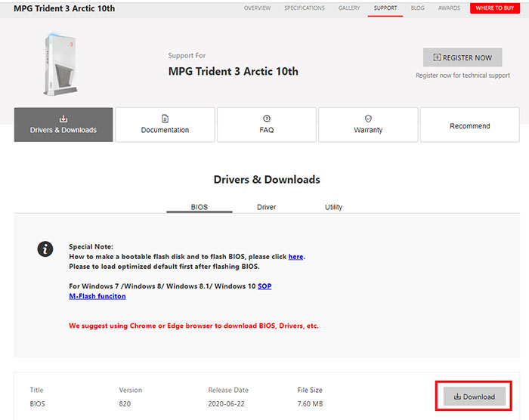This screenshot has height=420, width=529.
Task: Open the Awards nav link
Action: point(449,8)
